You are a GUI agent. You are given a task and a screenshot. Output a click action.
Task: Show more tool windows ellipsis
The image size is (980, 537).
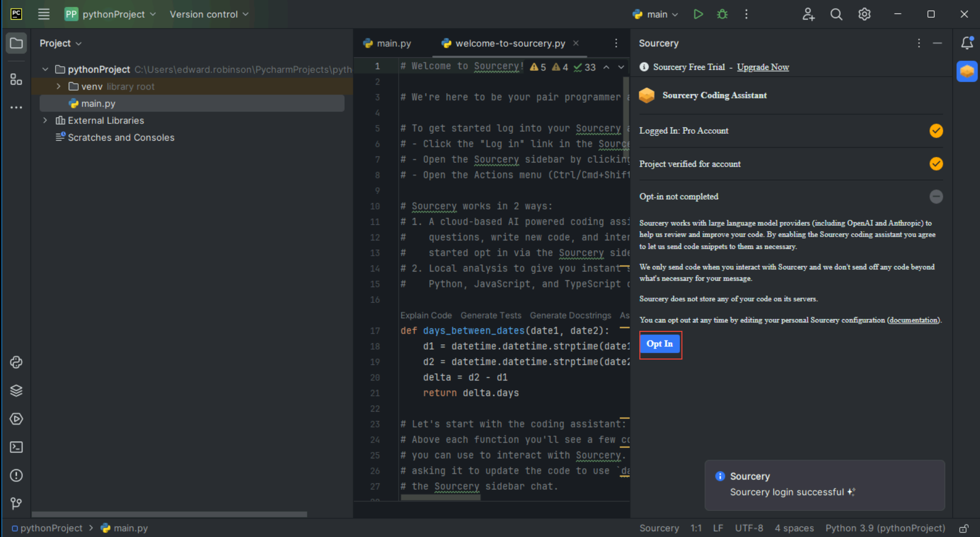pyautogui.click(x=16, y=107)
